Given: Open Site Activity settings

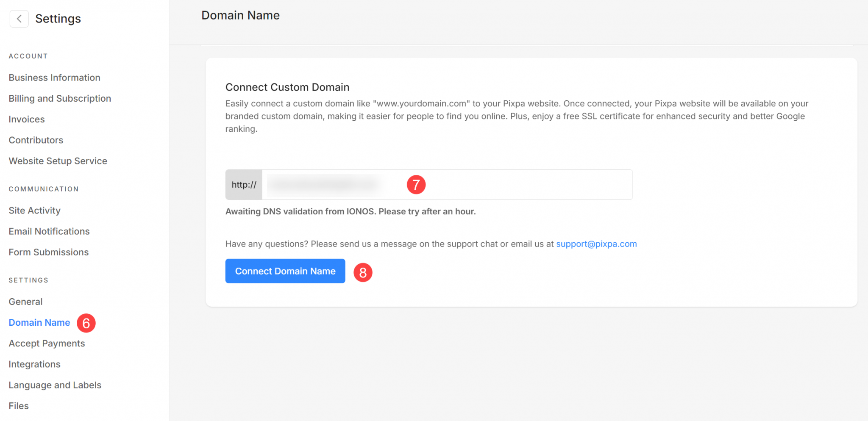Looking at the screenshot, I should click(x=34, y=210).
